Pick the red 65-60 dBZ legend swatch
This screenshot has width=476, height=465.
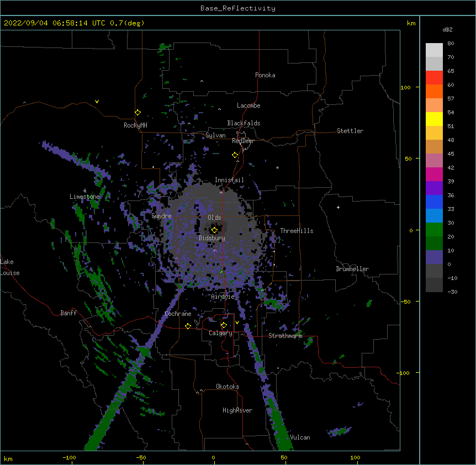click(x=434, y=78)
